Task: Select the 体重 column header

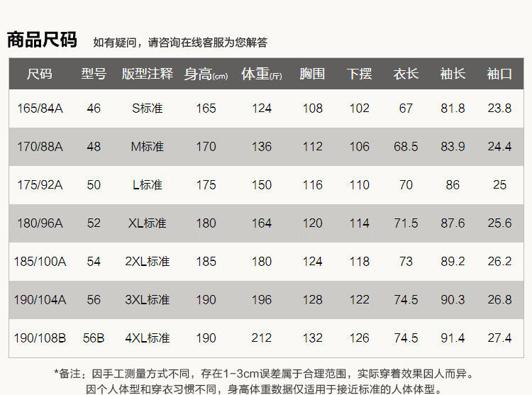Action: pyautogui.click(x=261, y=74)
